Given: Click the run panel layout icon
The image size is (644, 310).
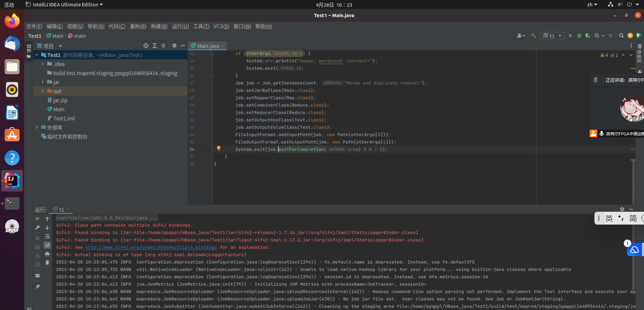Looking at the screenshot, I should (x=38, y=276).
